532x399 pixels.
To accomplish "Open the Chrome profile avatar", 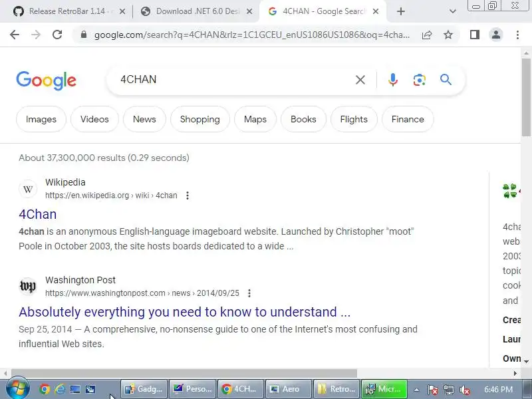I will click(496, 35).
